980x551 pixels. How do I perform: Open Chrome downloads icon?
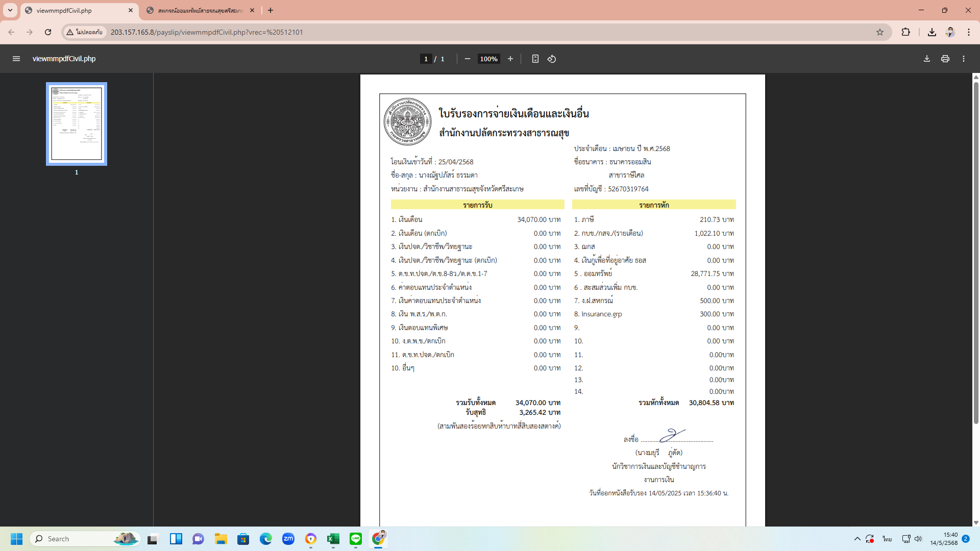pos(932,32)
